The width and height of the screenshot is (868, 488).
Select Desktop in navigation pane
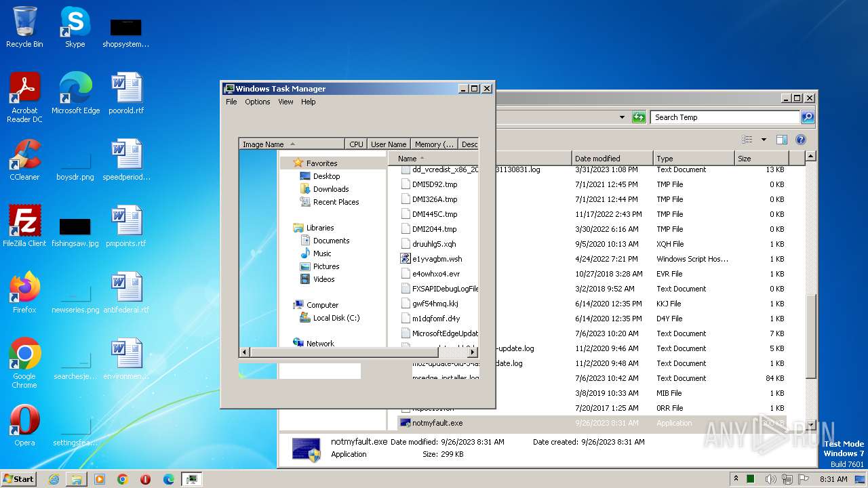326,176
